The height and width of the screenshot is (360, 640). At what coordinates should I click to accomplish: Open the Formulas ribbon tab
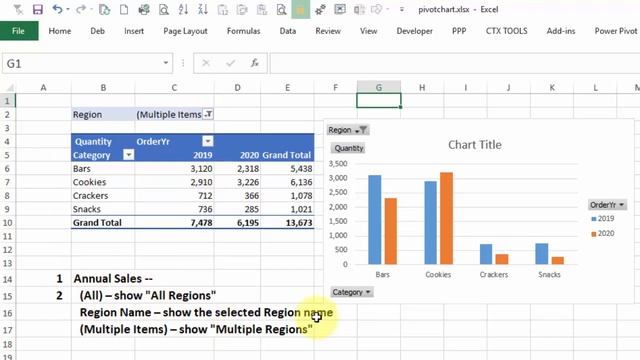click(x=243, y=31)
